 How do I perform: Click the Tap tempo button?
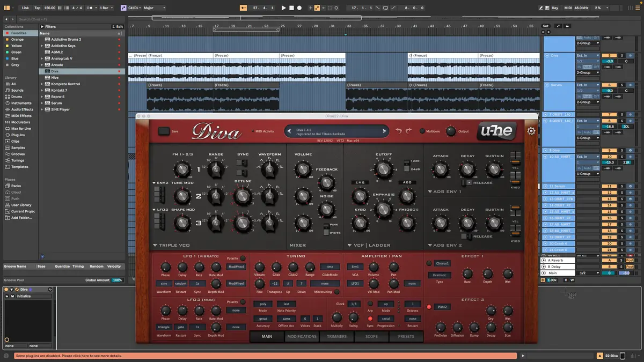(x=37, y=8)
